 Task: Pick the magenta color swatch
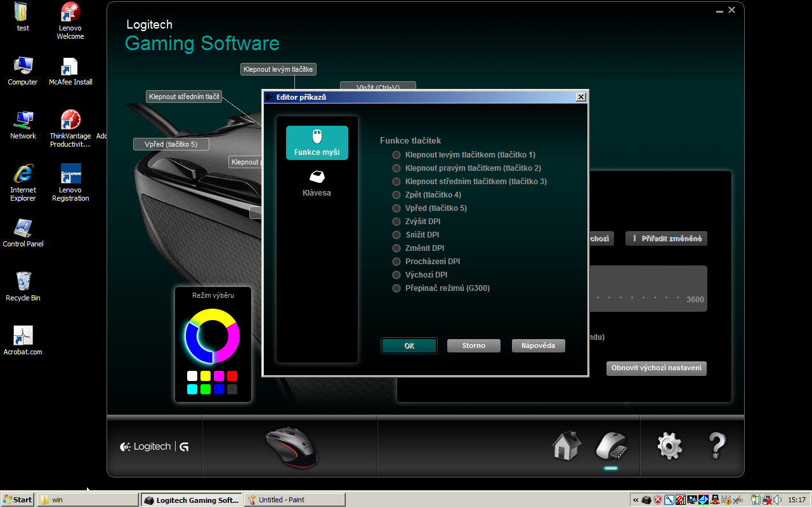point(219,376)
